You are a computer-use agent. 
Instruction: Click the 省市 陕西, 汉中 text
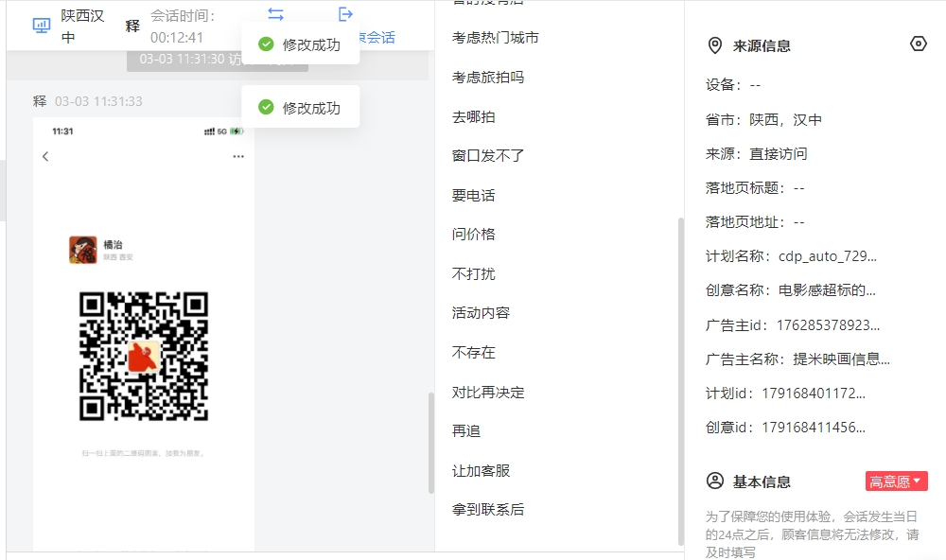pyautogui.click(x=763, y=119)
